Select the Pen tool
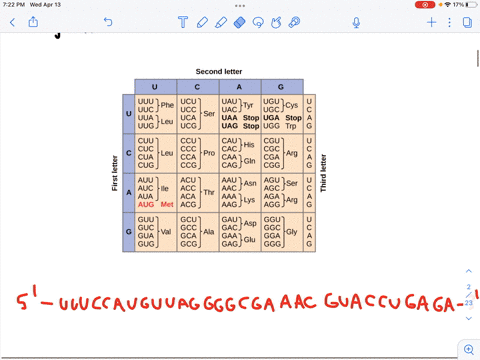 [202, 22]
